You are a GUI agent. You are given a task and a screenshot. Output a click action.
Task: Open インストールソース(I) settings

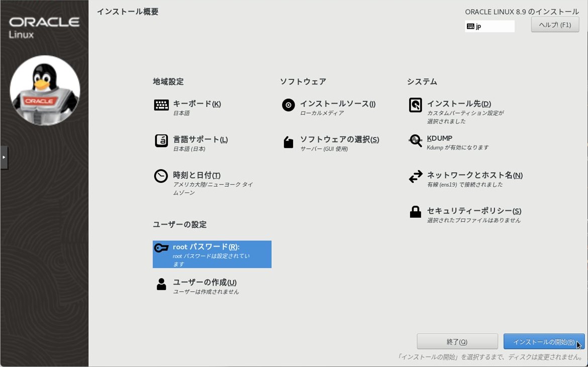338,104
